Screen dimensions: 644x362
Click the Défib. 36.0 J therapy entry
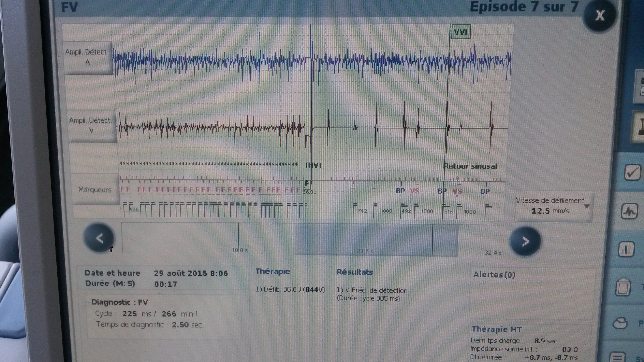coord(290,290)
